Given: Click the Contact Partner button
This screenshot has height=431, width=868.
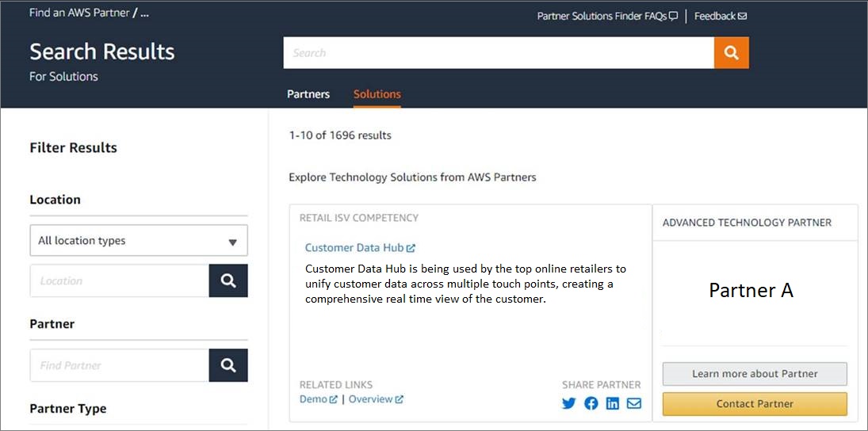Looking at the screenshot, I should coord(755,404).
